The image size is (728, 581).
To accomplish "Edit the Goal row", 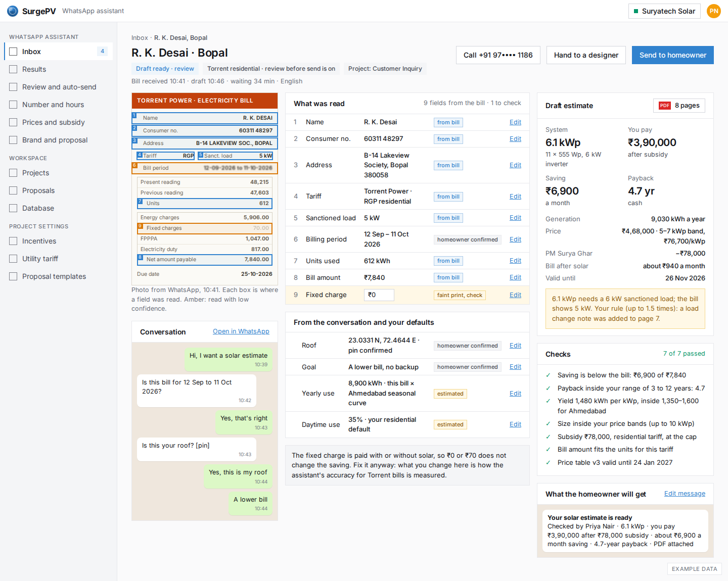I will click(515, 367).
